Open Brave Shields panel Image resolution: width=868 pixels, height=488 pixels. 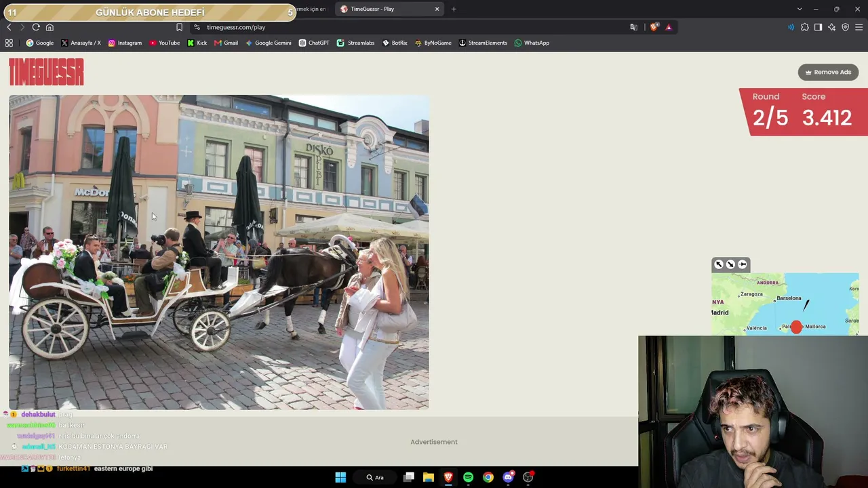click(654, 27)
